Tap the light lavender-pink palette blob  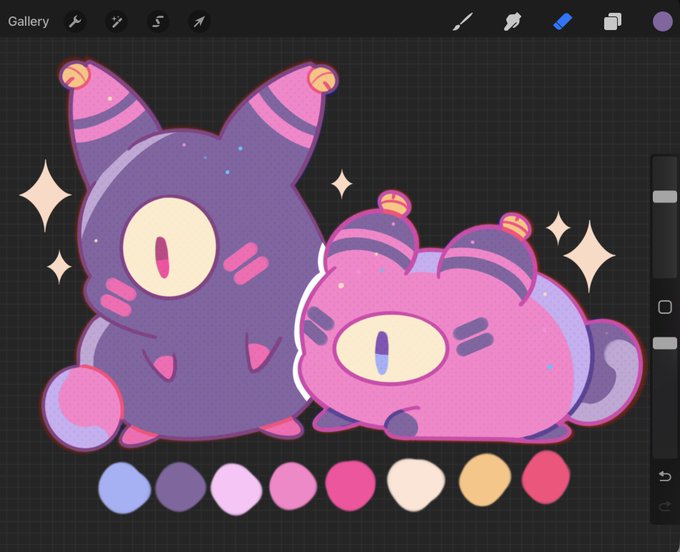pyautogui.click(x=236, y=489)
